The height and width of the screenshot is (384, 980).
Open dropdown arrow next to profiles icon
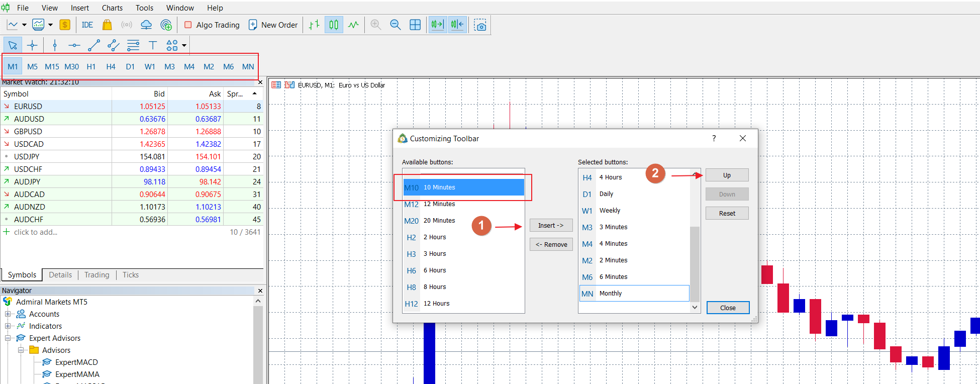50,25
